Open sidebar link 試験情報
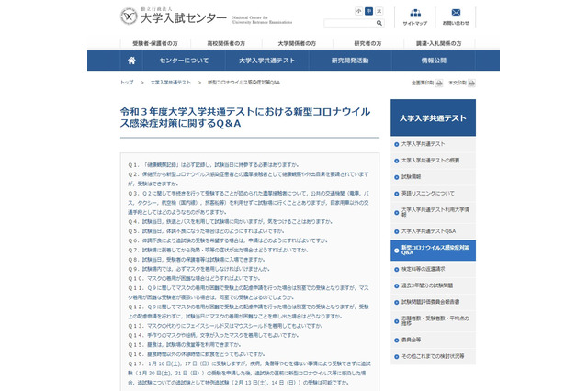This screenshot has width=588, height=391. (x=433, y=177)
